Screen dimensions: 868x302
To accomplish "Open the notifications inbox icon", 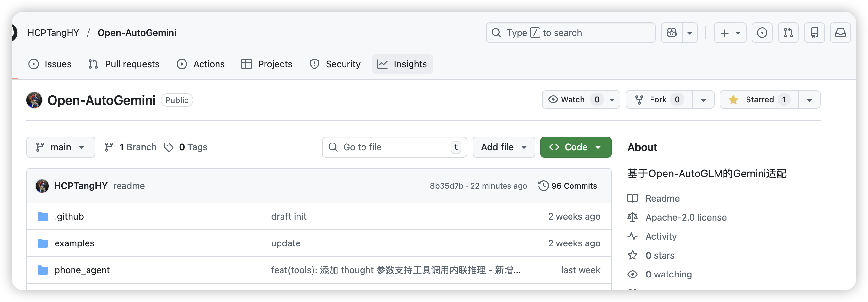I will point(840,33).
